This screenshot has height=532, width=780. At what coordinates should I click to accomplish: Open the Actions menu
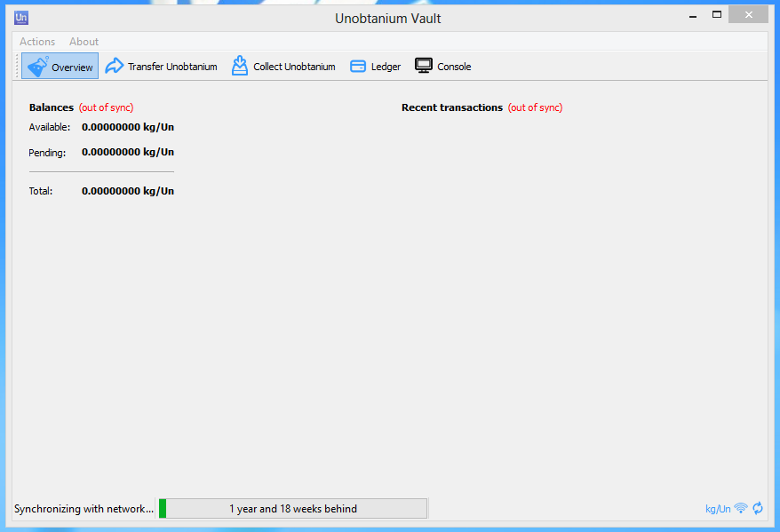[x=37, y=42]
